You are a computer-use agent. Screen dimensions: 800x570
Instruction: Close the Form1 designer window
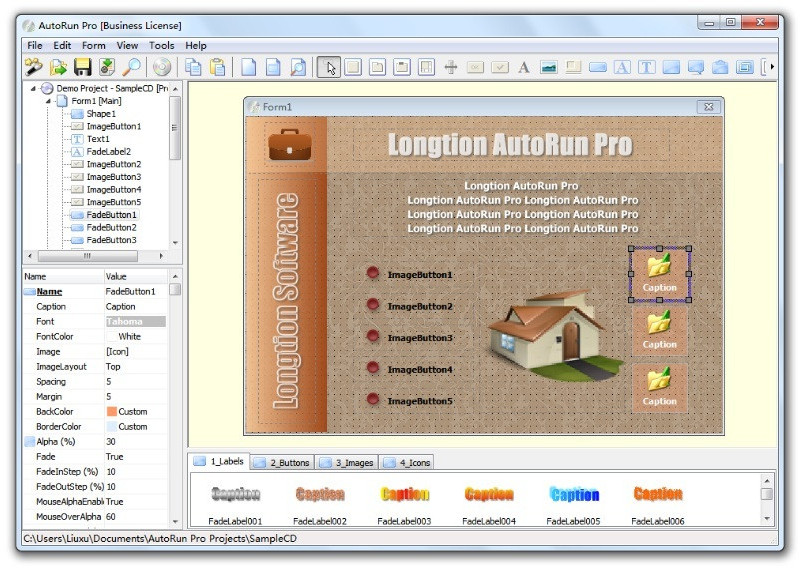tap(709, 107)
